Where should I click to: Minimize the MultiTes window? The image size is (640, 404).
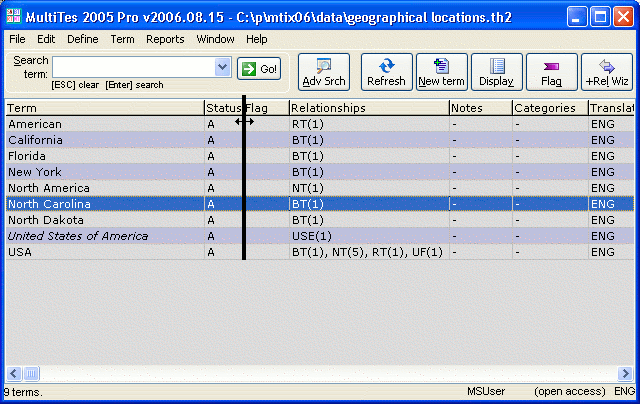click(577, 17)
